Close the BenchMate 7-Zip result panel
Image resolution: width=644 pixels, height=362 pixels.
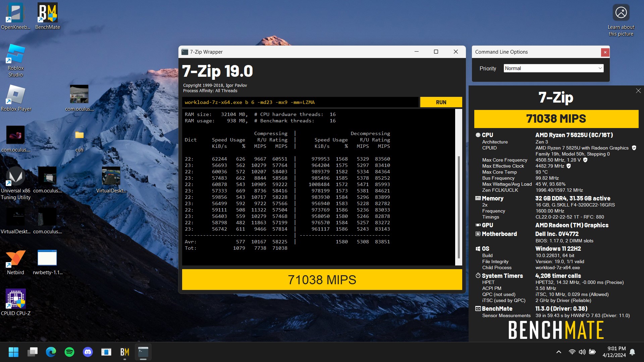click(x=638, y=91)
